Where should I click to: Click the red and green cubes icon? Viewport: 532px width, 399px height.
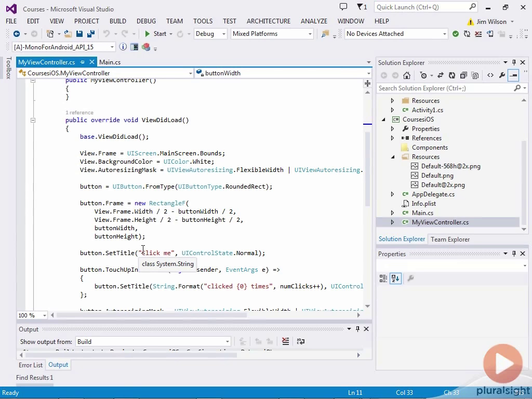click(146, 47)
